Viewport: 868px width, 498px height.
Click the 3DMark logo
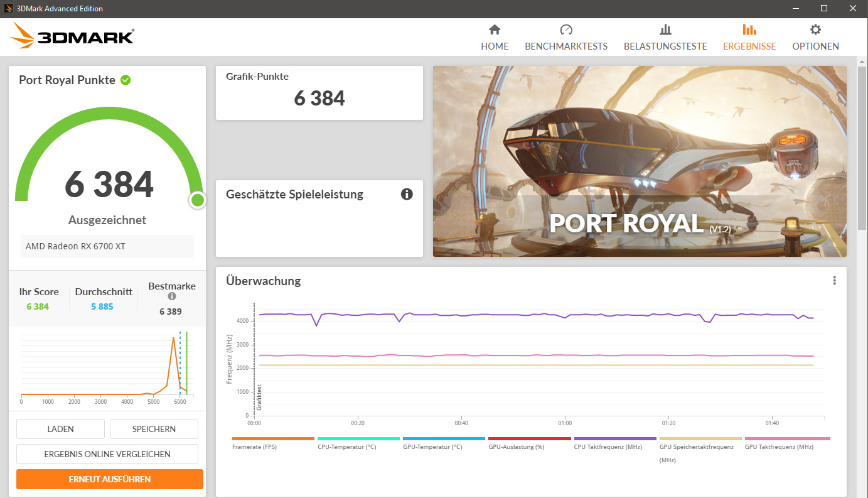pyautogui.click(x=72, y=36)
